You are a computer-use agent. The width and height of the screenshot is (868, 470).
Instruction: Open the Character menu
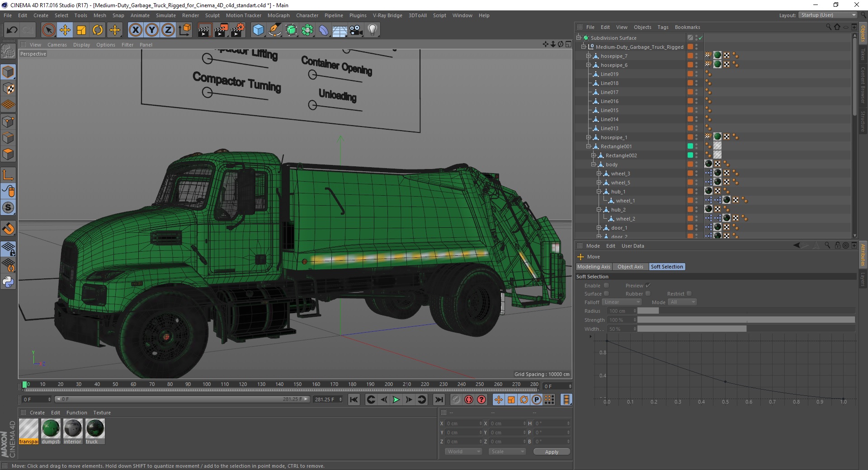(307, 15)
